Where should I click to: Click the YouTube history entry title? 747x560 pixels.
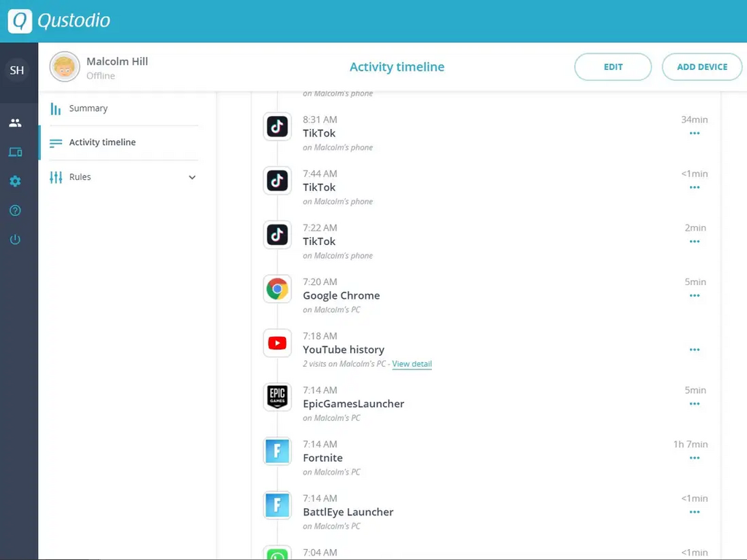344,349
